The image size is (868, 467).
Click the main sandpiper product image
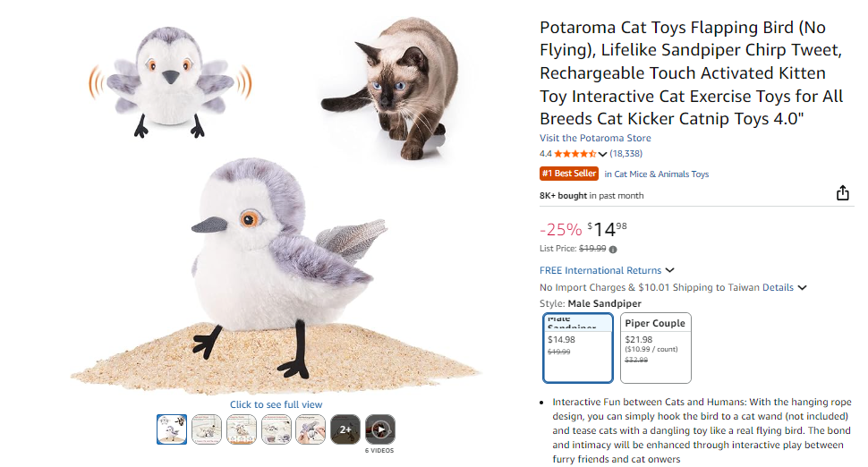pyautogui.click(x=276, y=268)
